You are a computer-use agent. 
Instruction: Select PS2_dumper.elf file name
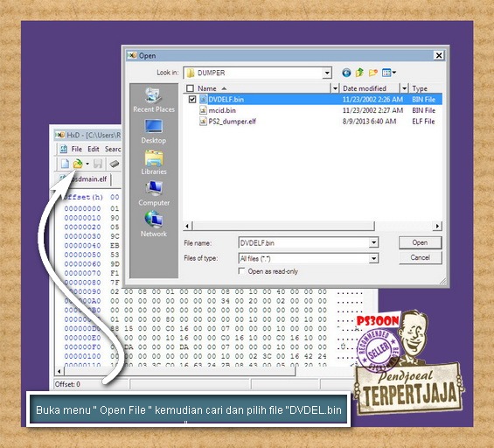click(233, 122)
